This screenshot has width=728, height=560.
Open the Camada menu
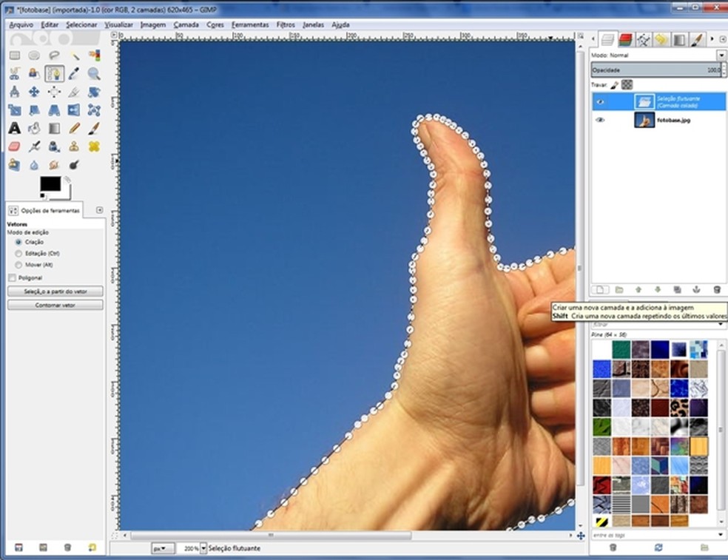(x=186, y=24)
